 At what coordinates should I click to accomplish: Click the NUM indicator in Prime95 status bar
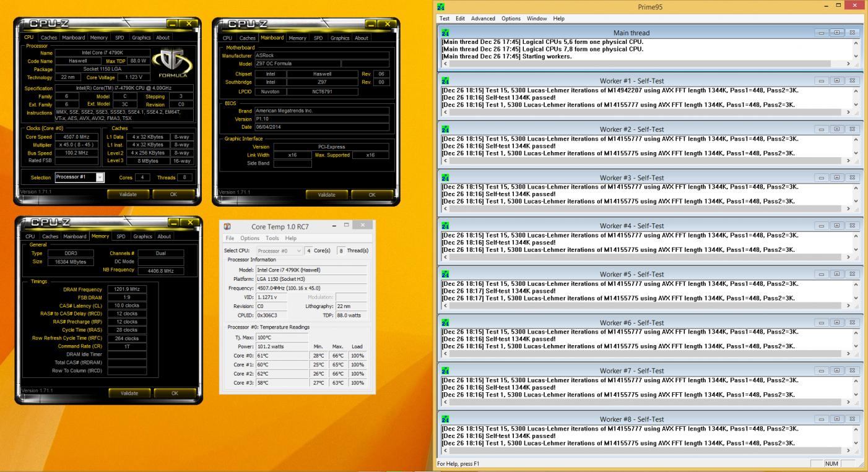tap(831, 463)
